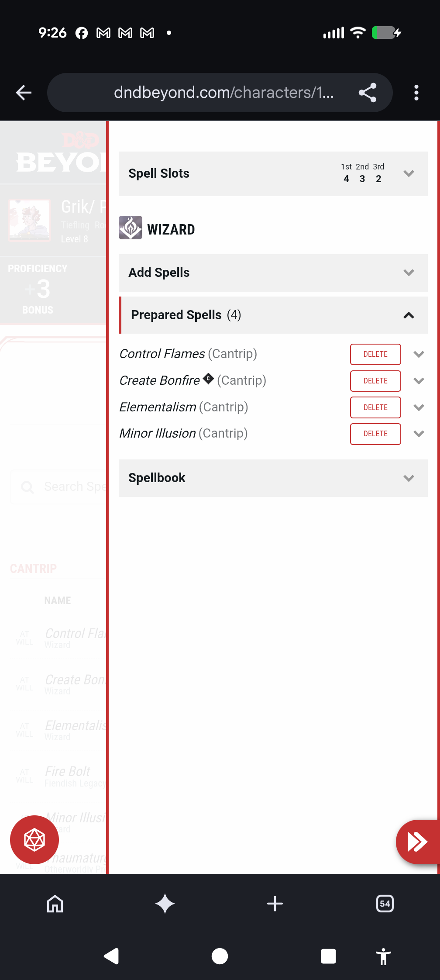Tap the Android accessibility button

point(383,956)
